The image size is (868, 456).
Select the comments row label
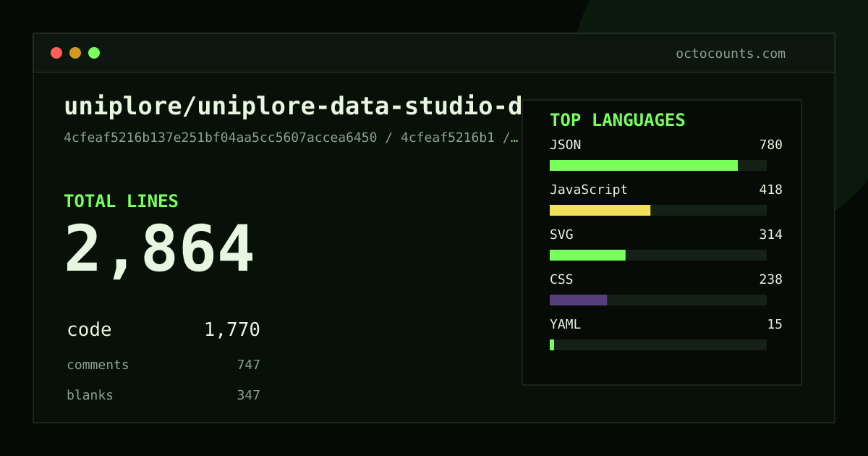[98, 365]
